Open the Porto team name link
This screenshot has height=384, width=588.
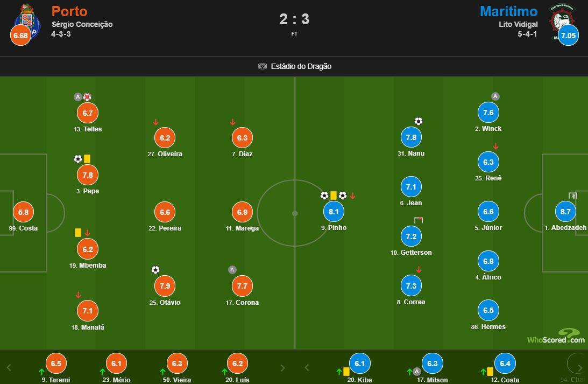(69, 11)
